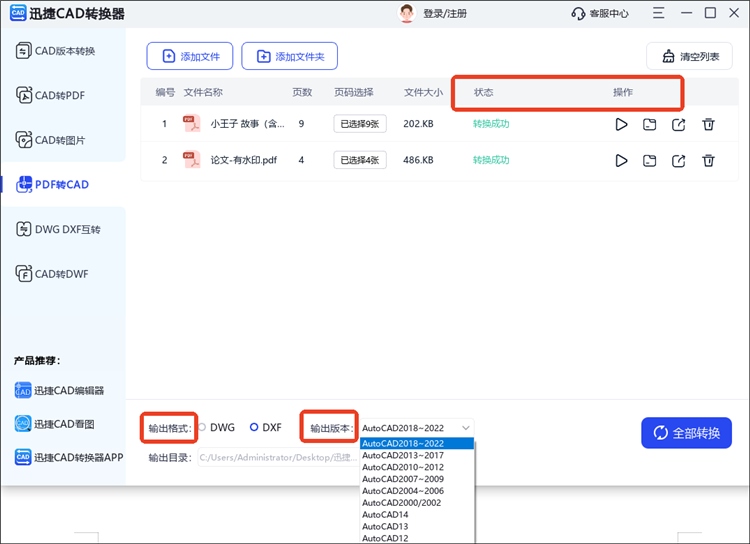Open 登录/注册 account link
The width and height of the screenshot is (750, 544).
pyautogui.click(x=445, y=13)
